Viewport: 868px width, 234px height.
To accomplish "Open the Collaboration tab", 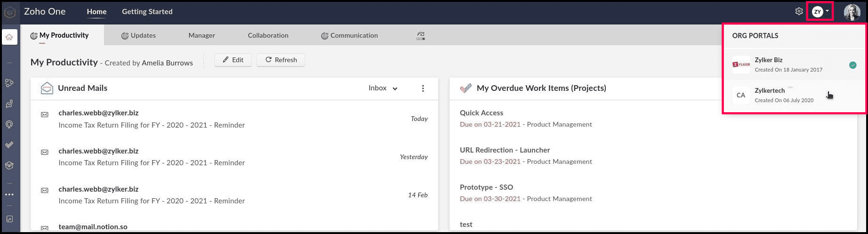I will [x=268, y=35].
